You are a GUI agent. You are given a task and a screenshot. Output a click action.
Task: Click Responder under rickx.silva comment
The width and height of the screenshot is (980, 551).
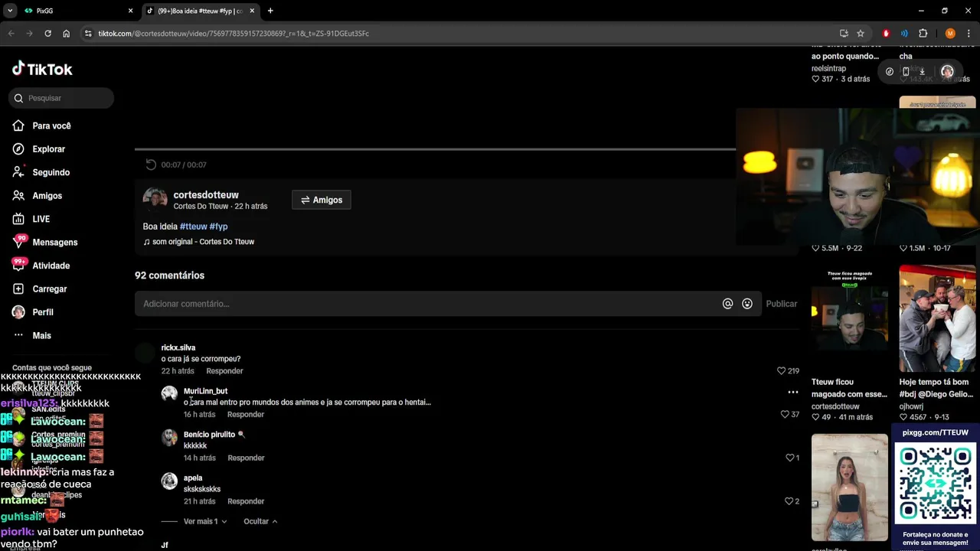(224, 371)
